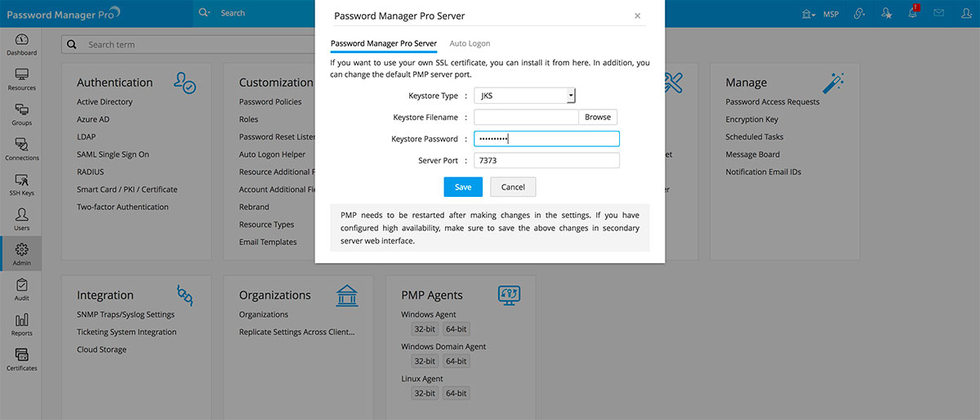This screenshot has width=980, height=420.
Task: Open the mail envelope icon in header
Action: pos(939,13)
